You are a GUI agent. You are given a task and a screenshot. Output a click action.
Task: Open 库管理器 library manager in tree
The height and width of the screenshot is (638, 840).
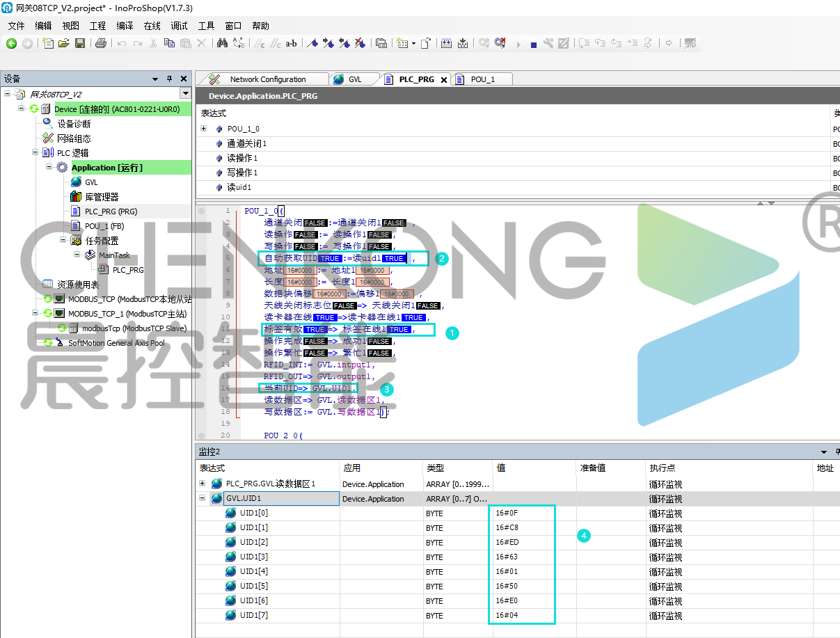102,197
